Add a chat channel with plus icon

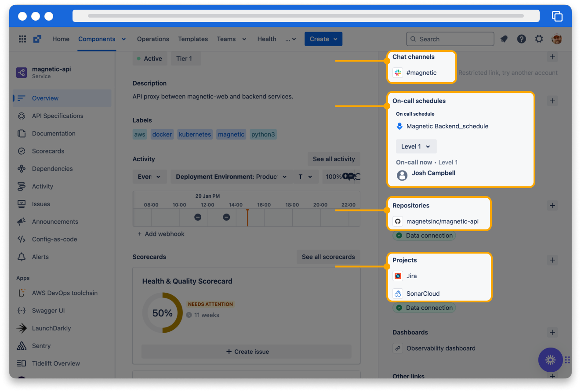552,57
